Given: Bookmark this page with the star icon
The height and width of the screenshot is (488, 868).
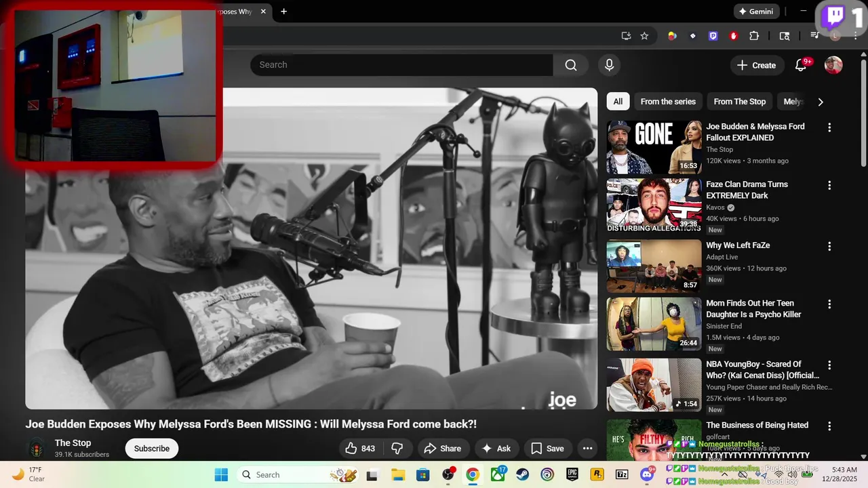Looking at the screenshot, I should click(x=644, y=36).
